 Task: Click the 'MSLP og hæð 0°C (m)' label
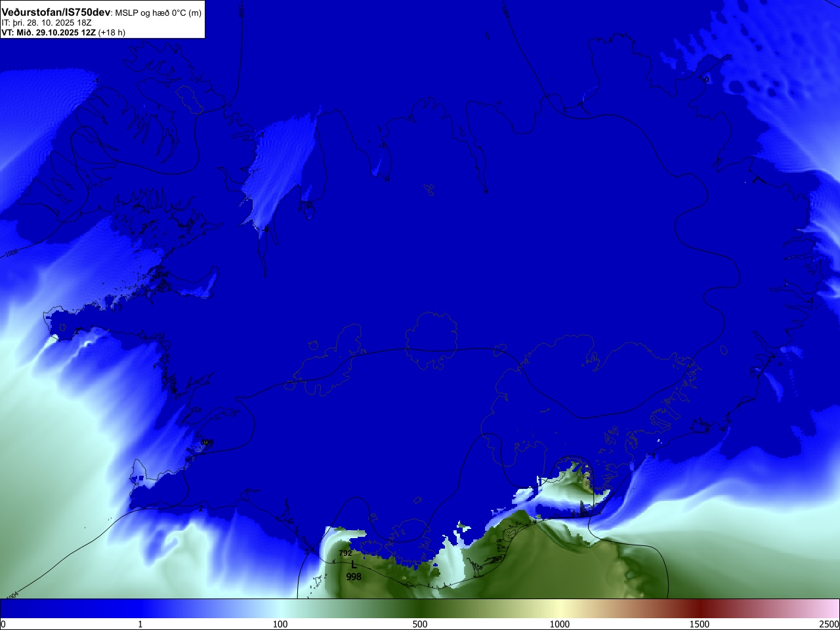click(x=158, y=13)
